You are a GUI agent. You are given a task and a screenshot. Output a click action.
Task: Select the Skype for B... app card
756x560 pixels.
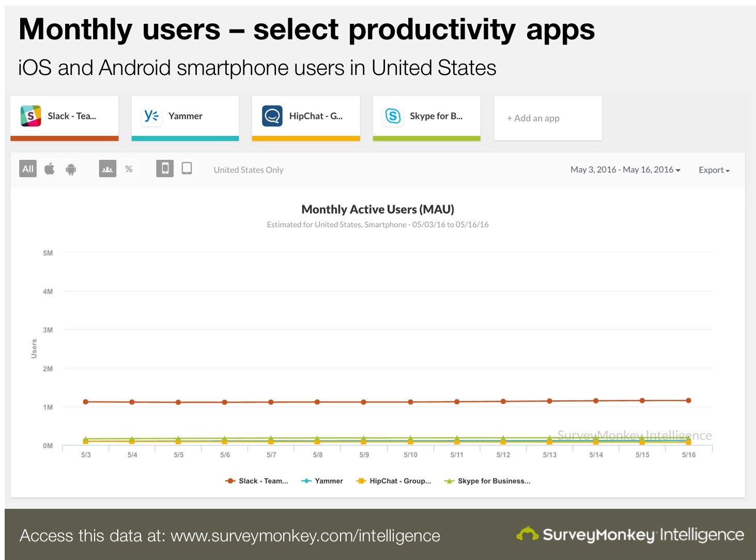click(426, 115)
